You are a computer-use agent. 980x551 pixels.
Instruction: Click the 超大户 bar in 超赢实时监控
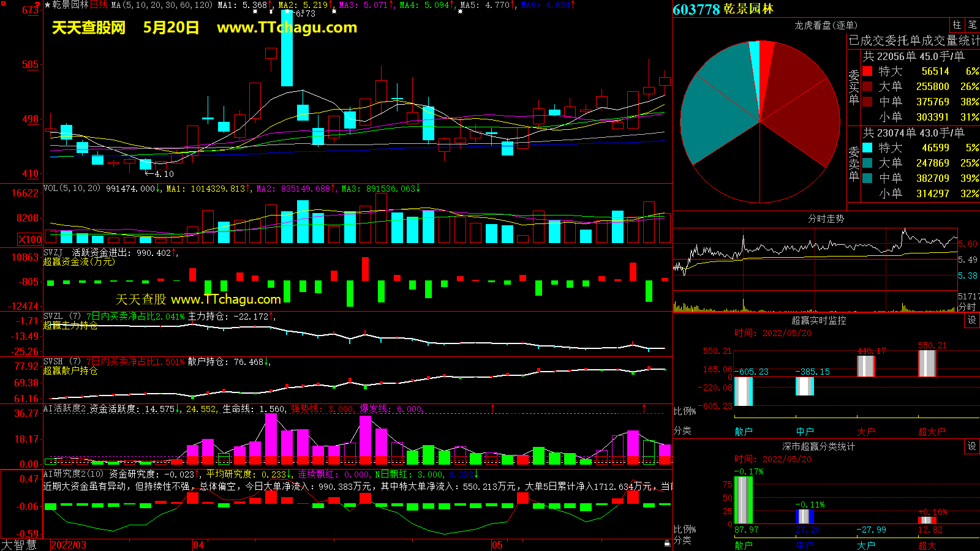(x=927, y=364)
